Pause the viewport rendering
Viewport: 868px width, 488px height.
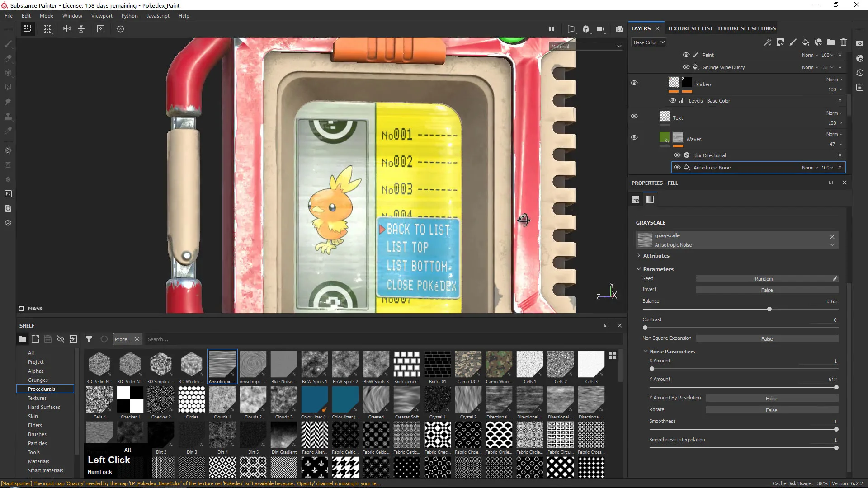pos(552,29)
